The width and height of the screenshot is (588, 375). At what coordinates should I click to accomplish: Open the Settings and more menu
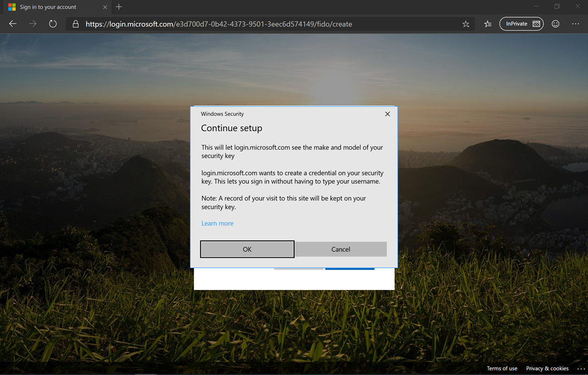pos(575,24)
